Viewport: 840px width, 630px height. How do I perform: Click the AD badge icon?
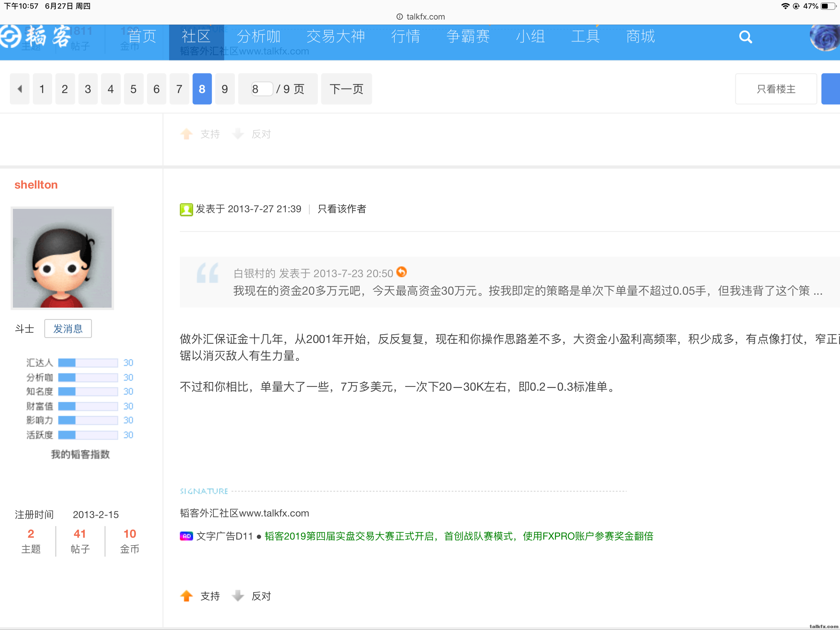coord(186,536)
